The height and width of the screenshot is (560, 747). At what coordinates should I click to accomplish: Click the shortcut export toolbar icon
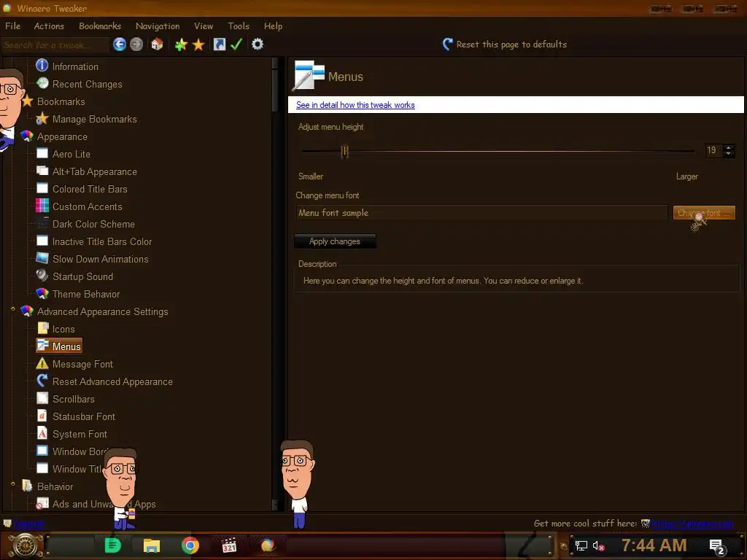tap(219, 44)
